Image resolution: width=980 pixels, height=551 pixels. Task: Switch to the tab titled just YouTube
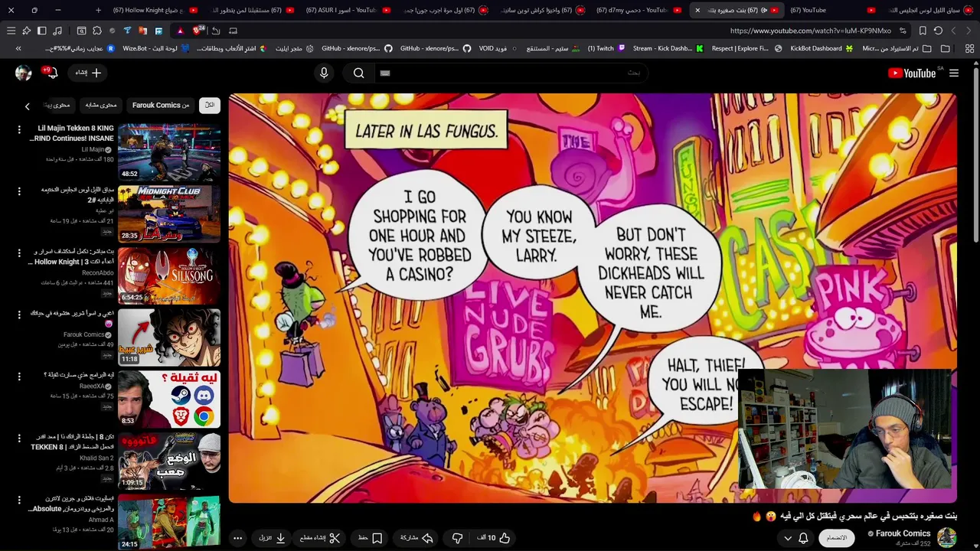(x=832, y=10)
